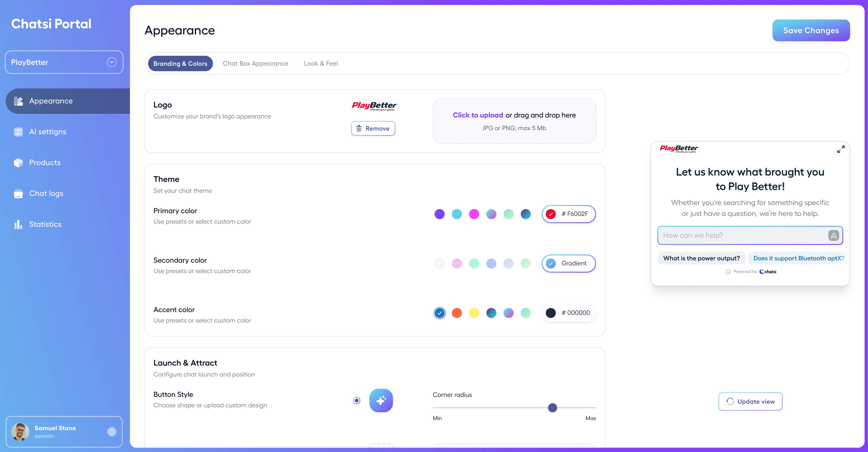Click the send arrow icon in chat input

[833, 235]
